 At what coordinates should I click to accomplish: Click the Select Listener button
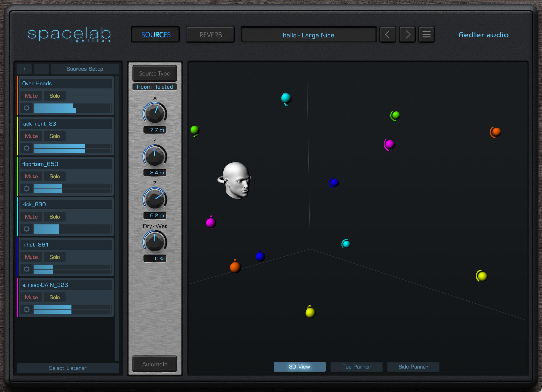68,368
